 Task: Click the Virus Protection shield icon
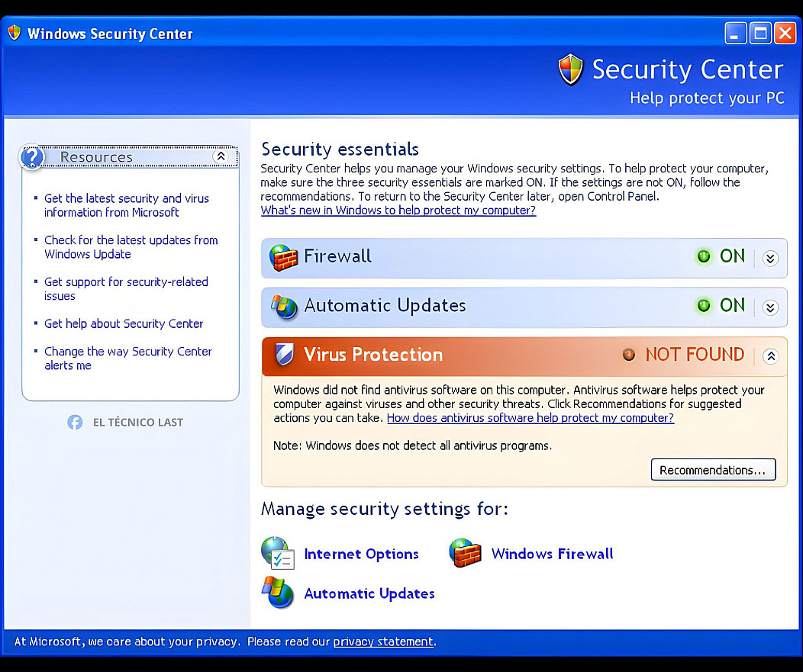point(284,355)
